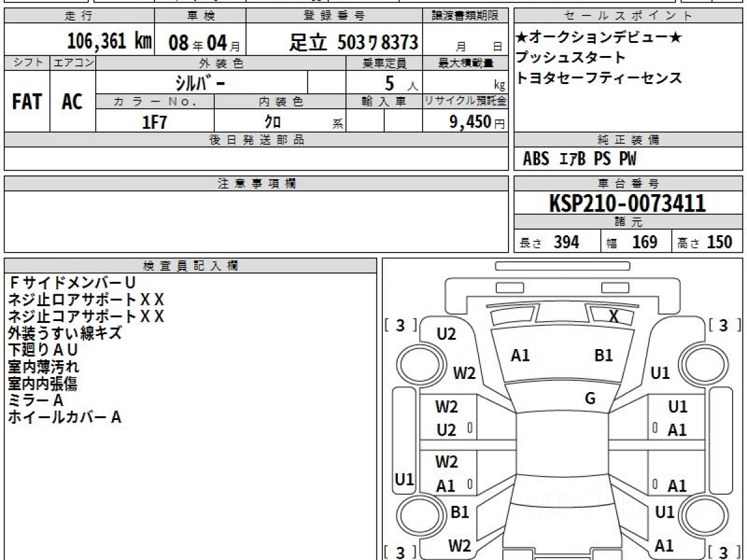Click the プッシュスタート sales point line
The width and height of the screenshot is (747, 560).
coord(570,58)
